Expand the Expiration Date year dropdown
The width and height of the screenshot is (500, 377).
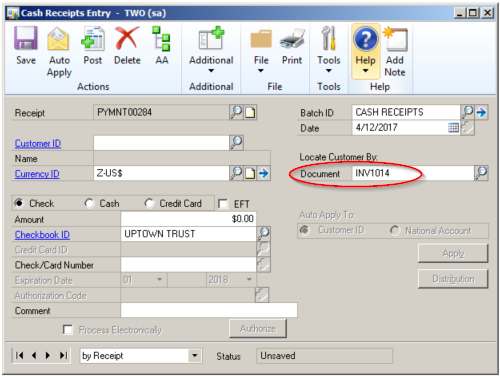click(x=249, y=279)
